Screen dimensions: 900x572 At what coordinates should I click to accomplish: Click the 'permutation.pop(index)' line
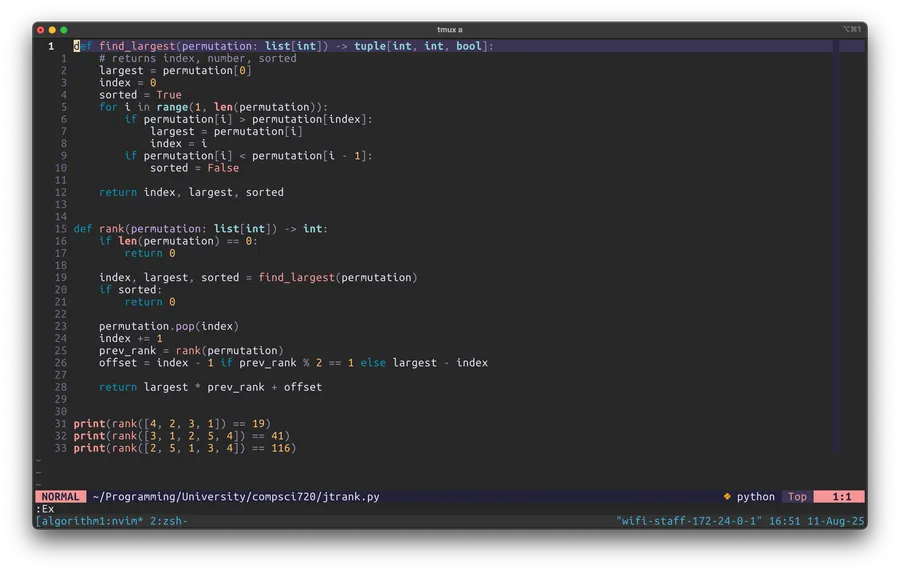point(169,326)
